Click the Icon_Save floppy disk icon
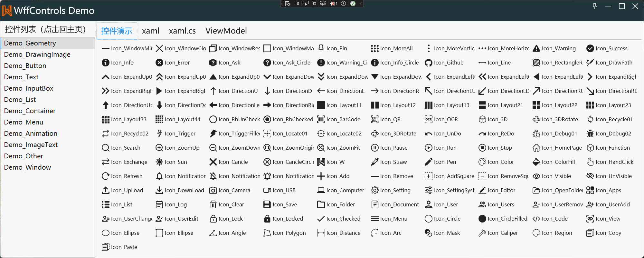Screen dimensions: 644x258 pos(267,204)
